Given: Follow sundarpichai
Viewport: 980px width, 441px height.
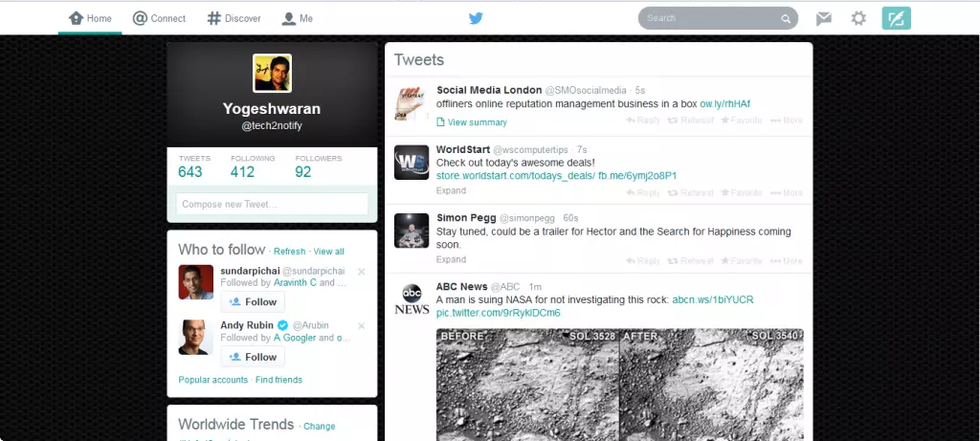Looking at the screenshot, I should click(253, 301).
